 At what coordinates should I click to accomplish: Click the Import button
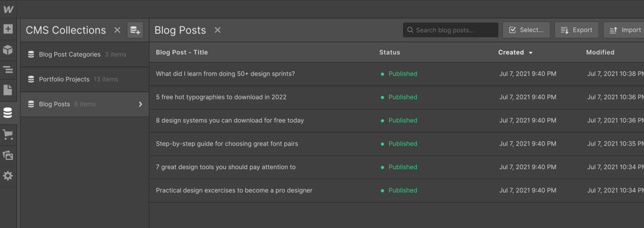pyautogui.click(x=625, y=30)
